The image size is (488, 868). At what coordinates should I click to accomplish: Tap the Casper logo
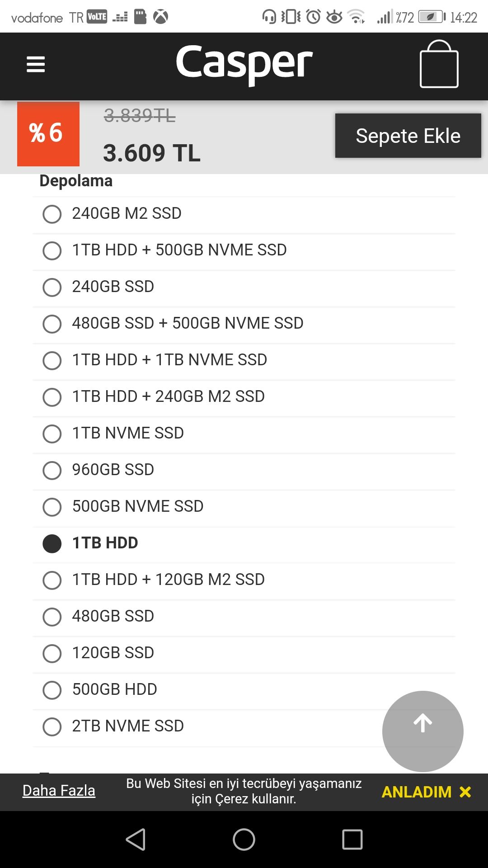(x=244, y=63)
